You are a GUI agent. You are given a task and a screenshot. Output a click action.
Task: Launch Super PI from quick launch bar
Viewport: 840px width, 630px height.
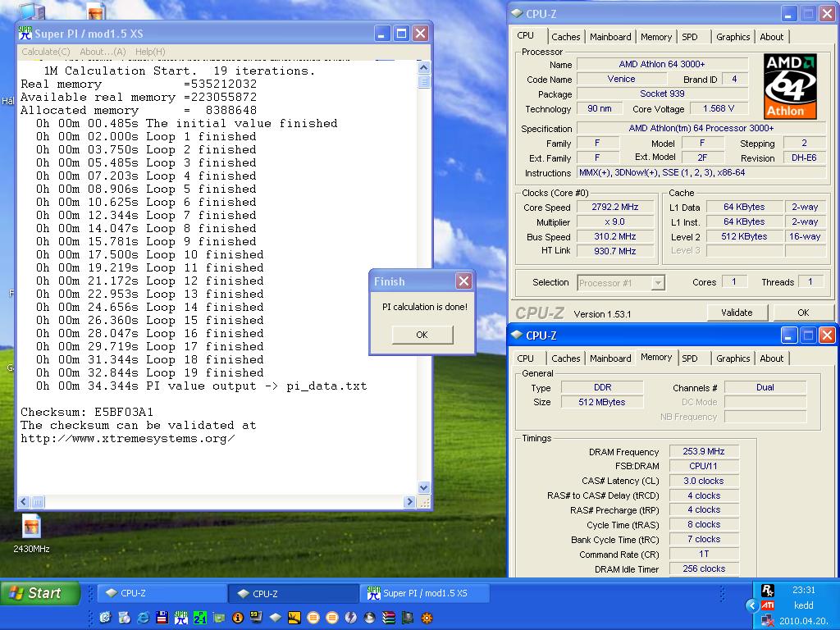click(x=181, y=618)
